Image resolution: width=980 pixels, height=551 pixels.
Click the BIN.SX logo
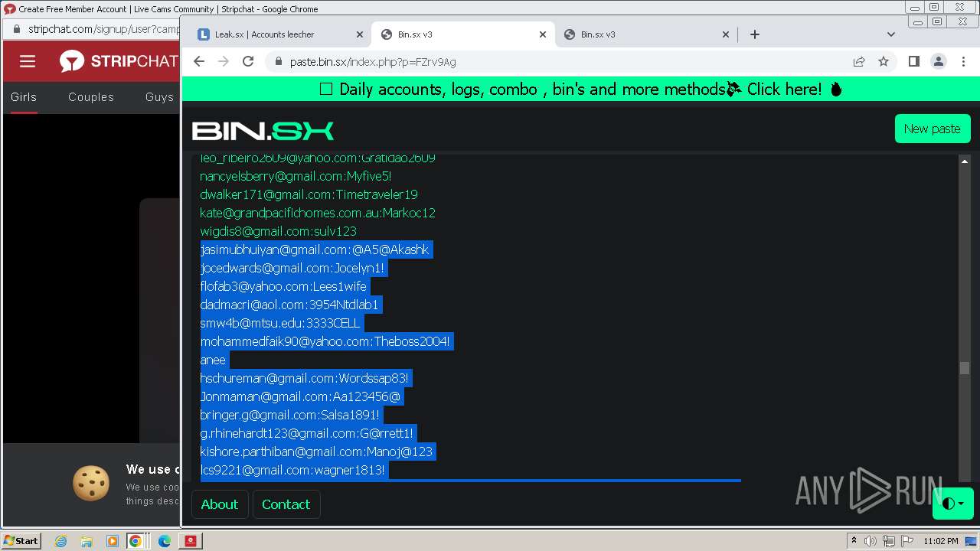pyautogui.click(x=263, y=131)
